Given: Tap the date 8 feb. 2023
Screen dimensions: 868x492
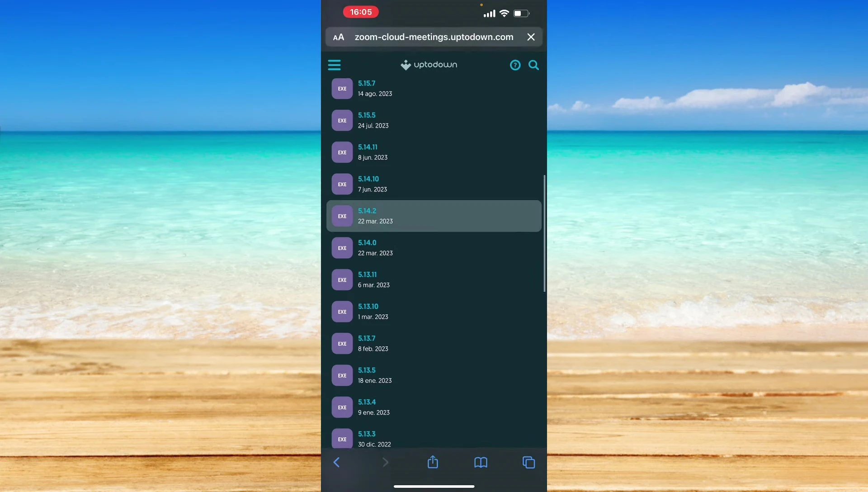Looking at the screenshot, I should [373, 349].
